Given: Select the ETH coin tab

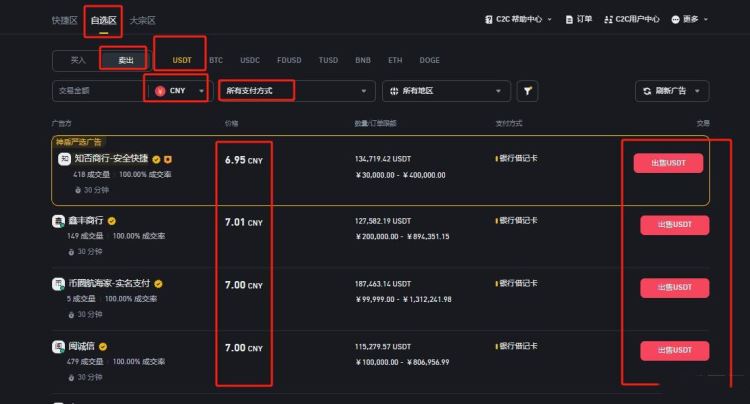Looking at the screenshot, I should click(394, 60).
